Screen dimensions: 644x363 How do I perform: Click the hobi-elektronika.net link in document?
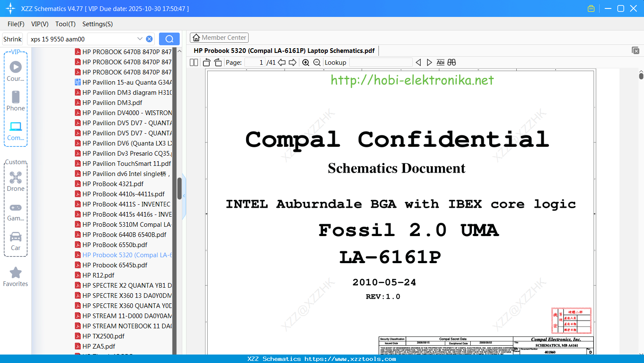(412, 80)
